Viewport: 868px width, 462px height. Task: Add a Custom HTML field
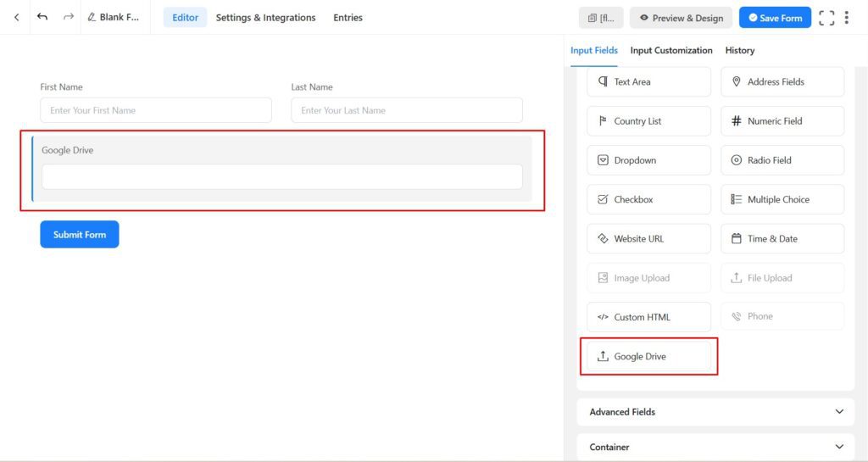tap(648, 318)
